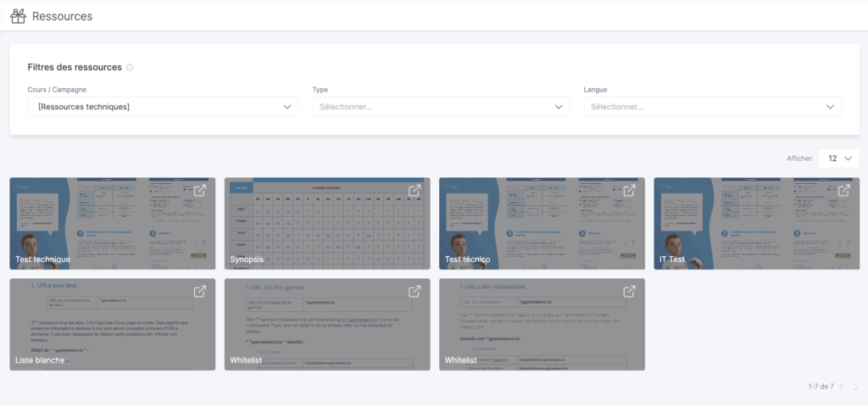Open Test technique resource via external link icon

[200, 191]
